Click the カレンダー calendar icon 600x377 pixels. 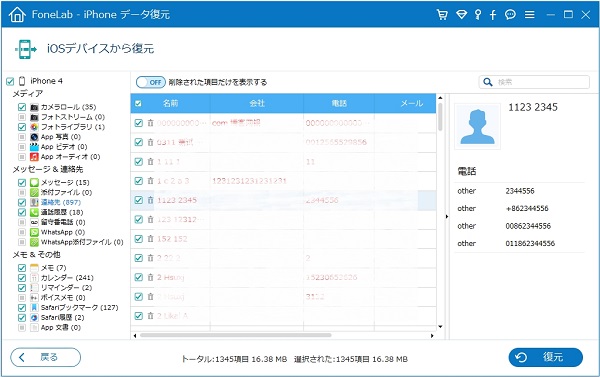pyautogui.click(x=34, y=277)
